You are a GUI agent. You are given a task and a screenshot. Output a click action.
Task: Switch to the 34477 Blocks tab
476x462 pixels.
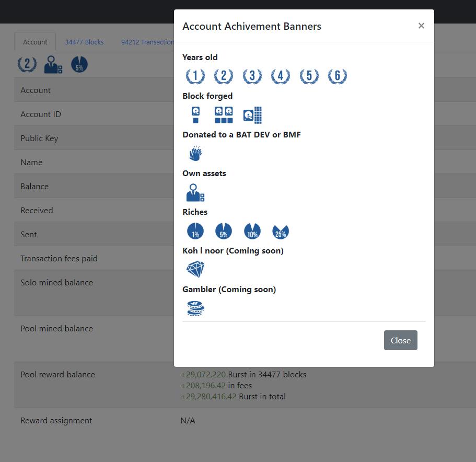click(84, 42)
